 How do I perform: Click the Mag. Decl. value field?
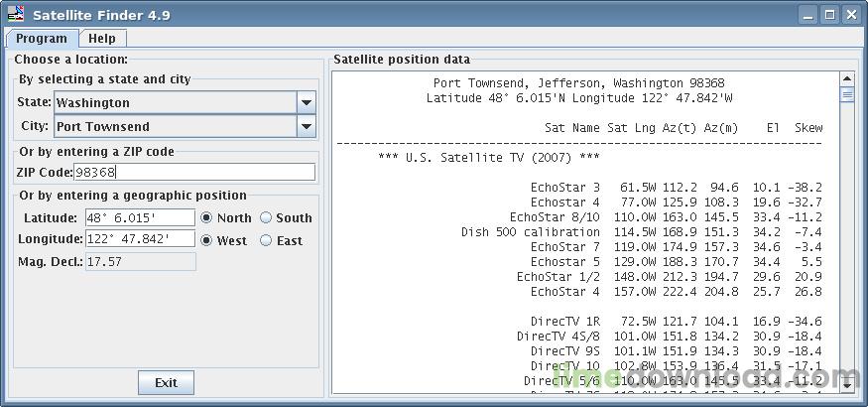[x=140, y=262]
